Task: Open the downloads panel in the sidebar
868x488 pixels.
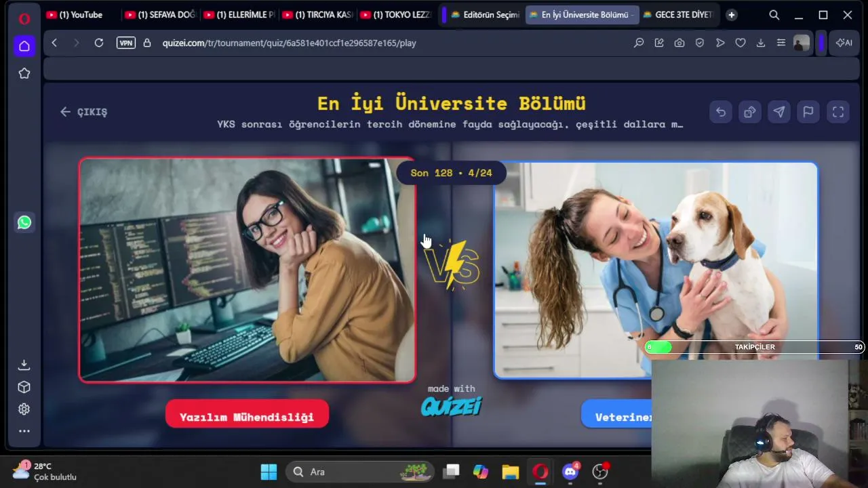Action: (x=24, y=365)
